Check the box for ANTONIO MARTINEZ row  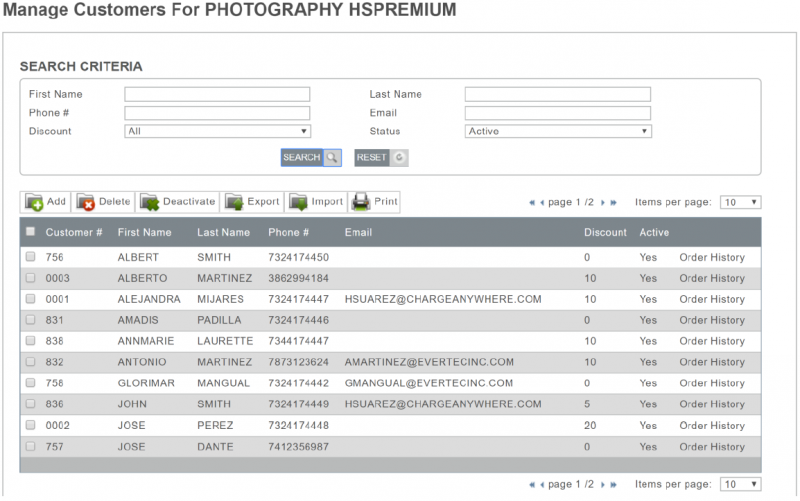31,362
